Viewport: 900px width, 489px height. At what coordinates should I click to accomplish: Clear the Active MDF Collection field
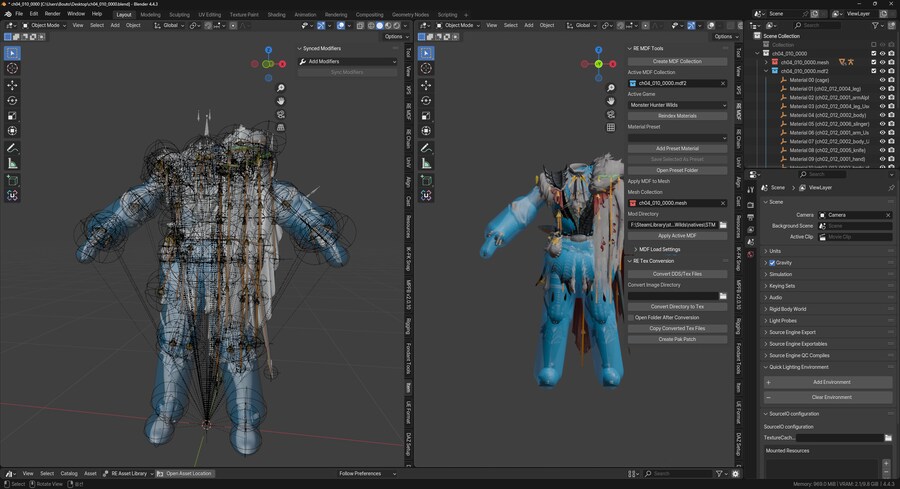pos(723,83)
